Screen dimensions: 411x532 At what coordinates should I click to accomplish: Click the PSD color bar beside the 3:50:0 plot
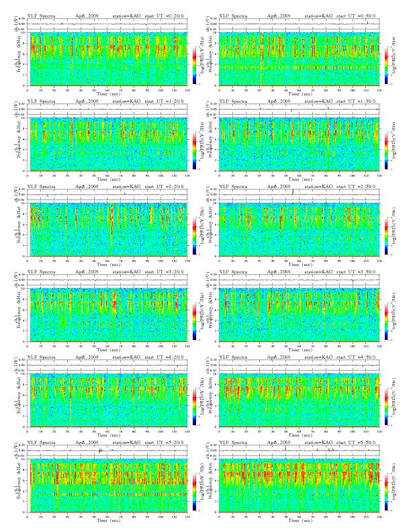point(386,321)
